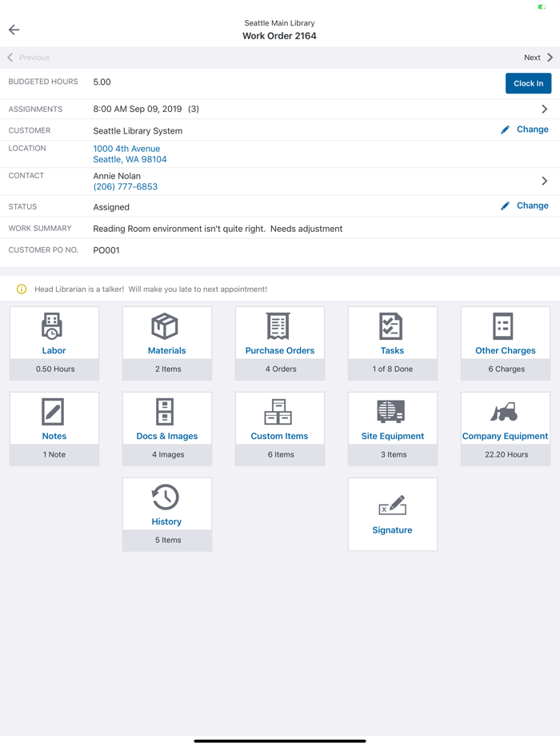Select the Company Equipment label
Screen dimensions: 560x747
tap(505, 437)
